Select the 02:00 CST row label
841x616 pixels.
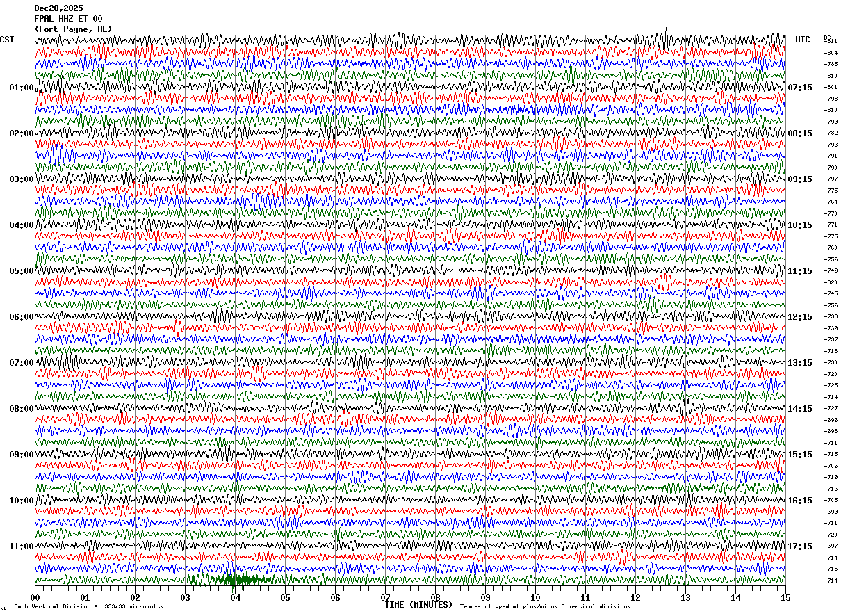pos(22,133)
